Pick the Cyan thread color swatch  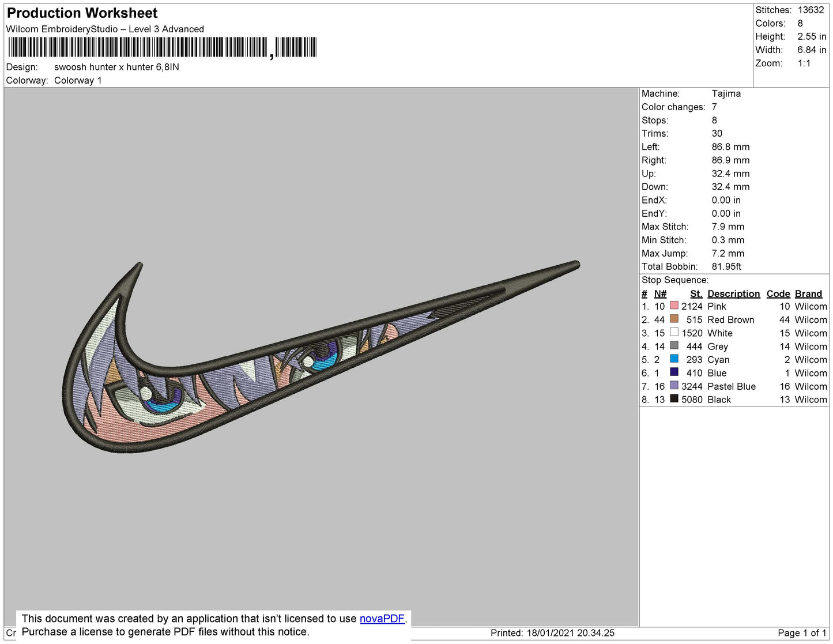[674, 359]
